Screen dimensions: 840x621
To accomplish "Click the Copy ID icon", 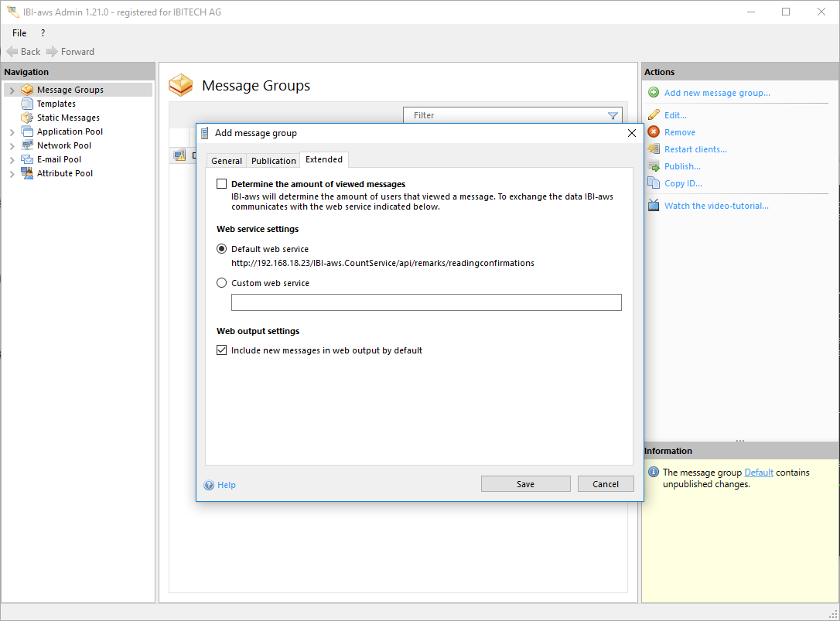I will (x=654, y=183).
